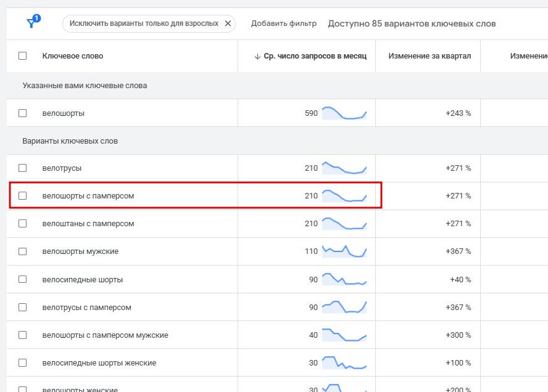Click the Добавить фильтр button
The width and height of the screenshot is (548, 392).
(x=283, y=23)
